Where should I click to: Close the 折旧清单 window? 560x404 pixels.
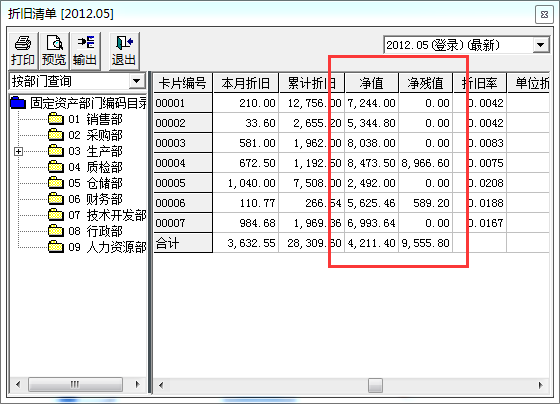(x=544, y=15)
